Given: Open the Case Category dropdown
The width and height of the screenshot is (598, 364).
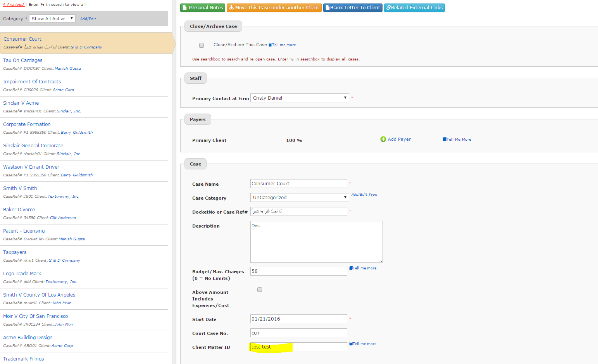Looking at the screenshot, I should tap(300, 198).
